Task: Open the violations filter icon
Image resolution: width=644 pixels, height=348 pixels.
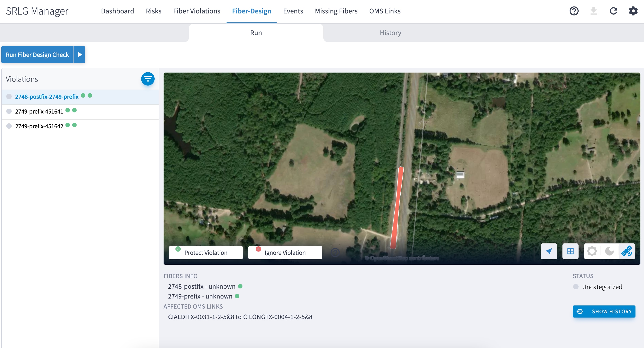Action: 148,79
